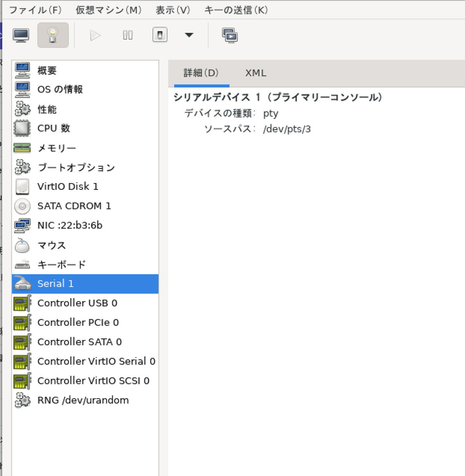Screen dimensions: 465x476
Task: Select the メモリー memory settings entry
Action: [x=56, y=148]
